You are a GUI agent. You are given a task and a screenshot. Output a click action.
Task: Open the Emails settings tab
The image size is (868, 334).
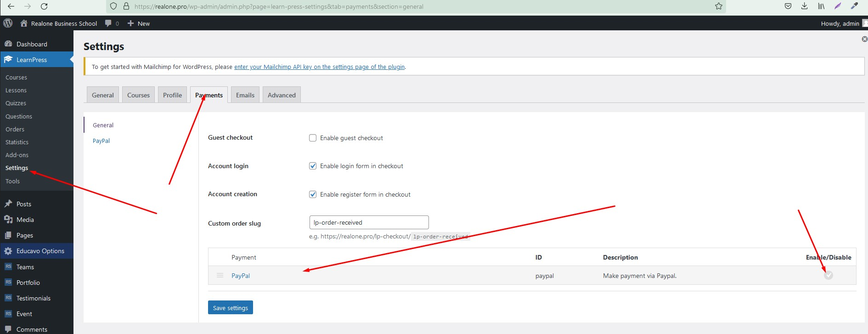coord(245,95)
